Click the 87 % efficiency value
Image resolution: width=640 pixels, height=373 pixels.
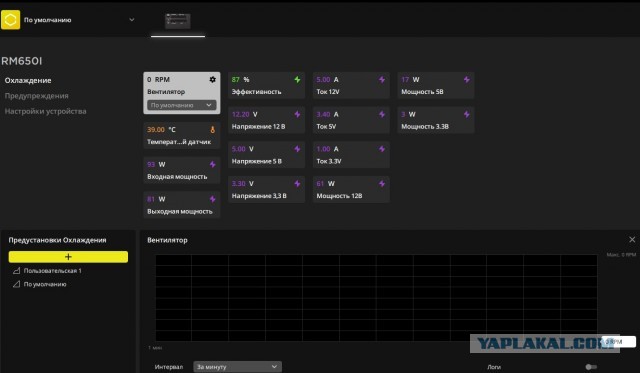[x=240, y=80]
